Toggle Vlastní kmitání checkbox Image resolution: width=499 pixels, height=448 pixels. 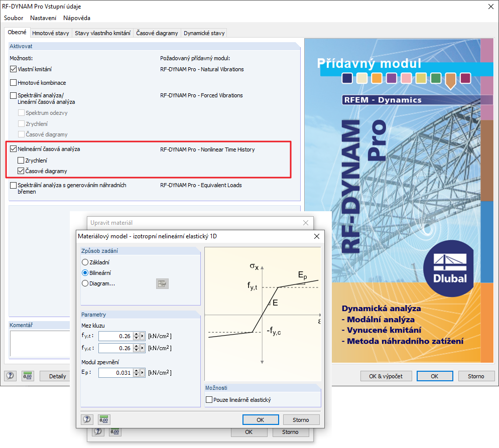pyautogui.click(x=14, y=69)
